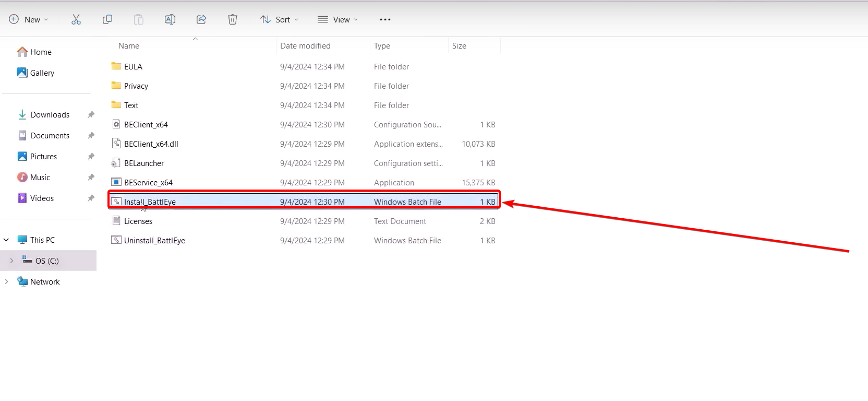Sort by the Size column header
The image size is (868, 401).
click(459, 46)
